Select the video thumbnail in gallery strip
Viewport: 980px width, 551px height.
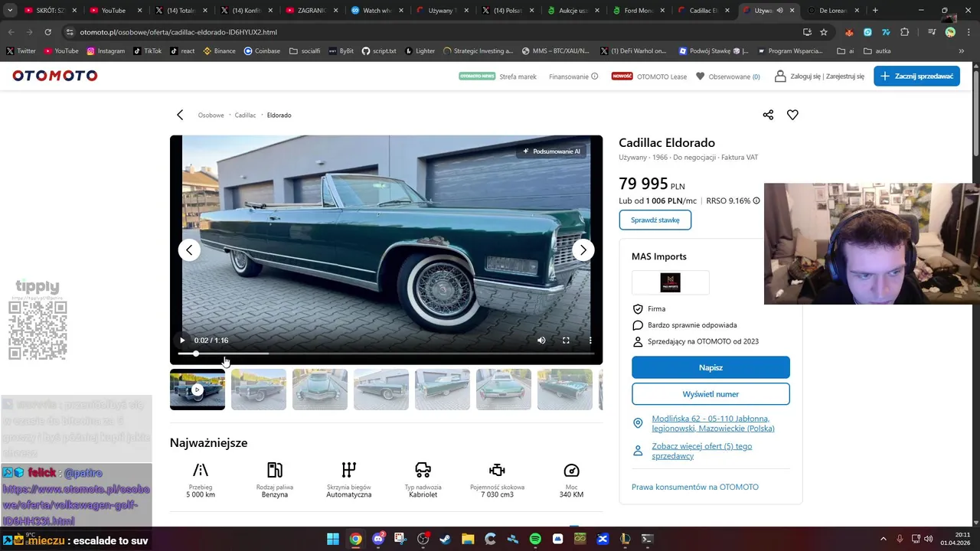pos(198,390)
